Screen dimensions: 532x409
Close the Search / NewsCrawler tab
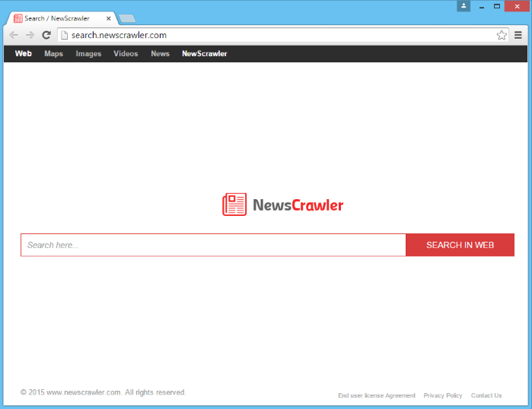109,18
